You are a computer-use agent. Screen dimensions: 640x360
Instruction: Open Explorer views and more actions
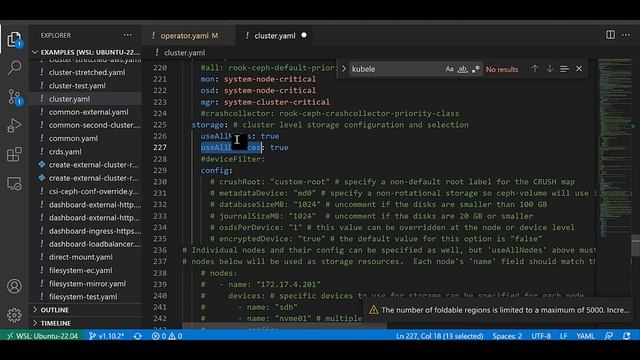(128, 36)
